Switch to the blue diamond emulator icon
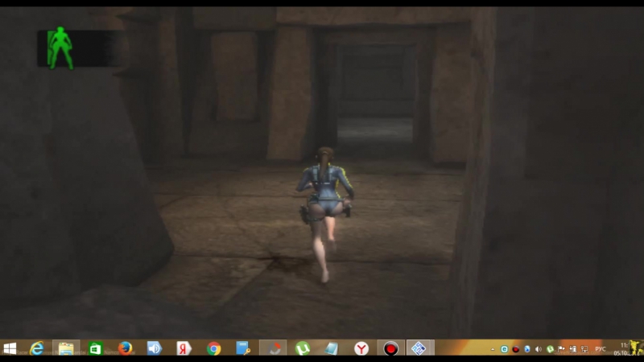Image resolution: width=644 pixels, height=362 pixels. tap(419, 349)
